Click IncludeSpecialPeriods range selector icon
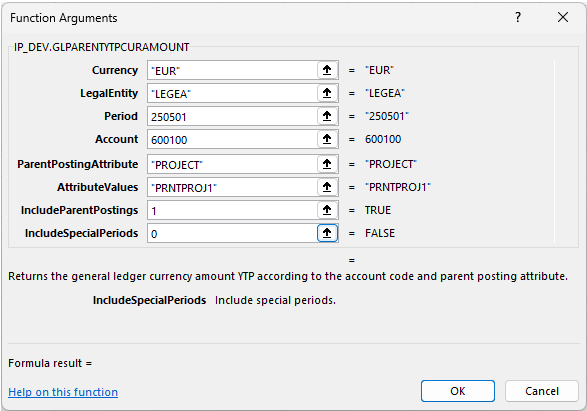The width and height of the screenshot is (587, 411). click(x=327, y=233)
